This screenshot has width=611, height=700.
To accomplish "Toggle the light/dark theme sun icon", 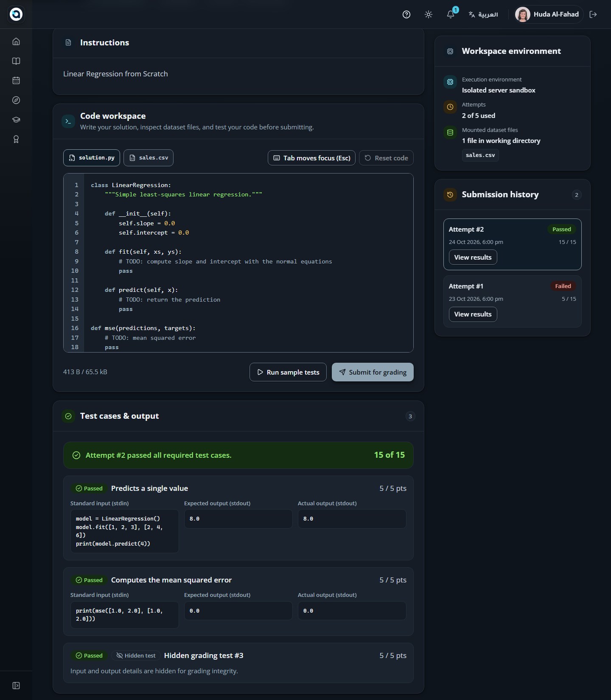I will tap(429, 14).
